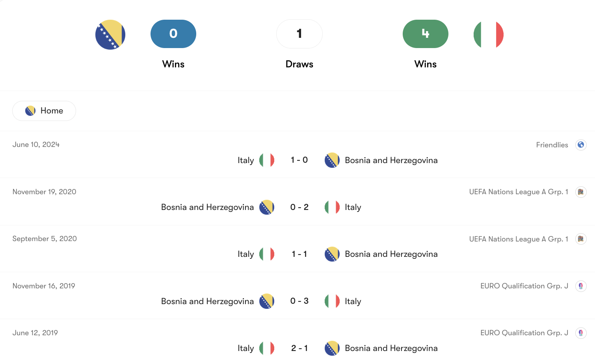This screenshot has width=595, height=364.
Task: Click the globe icon next to Friendlies
Action: (x=581, y=145)
